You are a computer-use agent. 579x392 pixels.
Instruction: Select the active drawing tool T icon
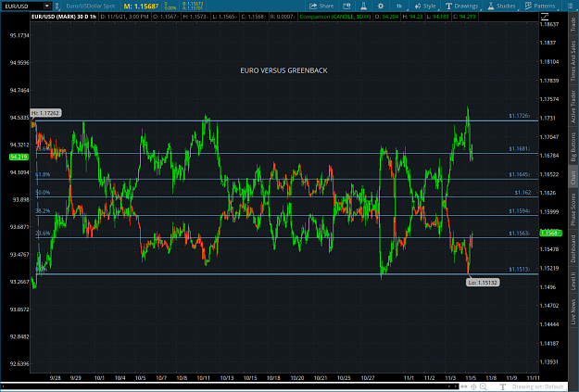click(x=502, y=386)
